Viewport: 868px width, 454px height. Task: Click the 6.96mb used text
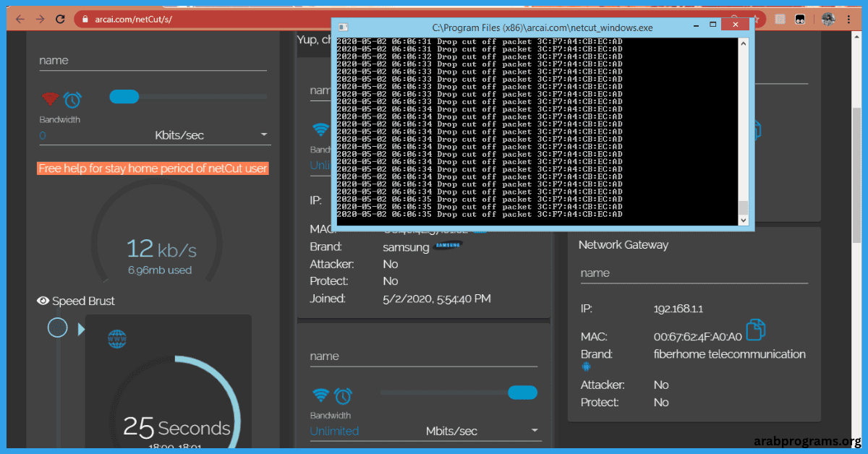160,270
